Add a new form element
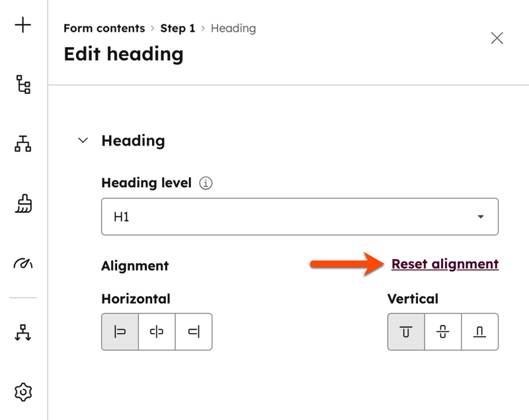 point(23,26)
